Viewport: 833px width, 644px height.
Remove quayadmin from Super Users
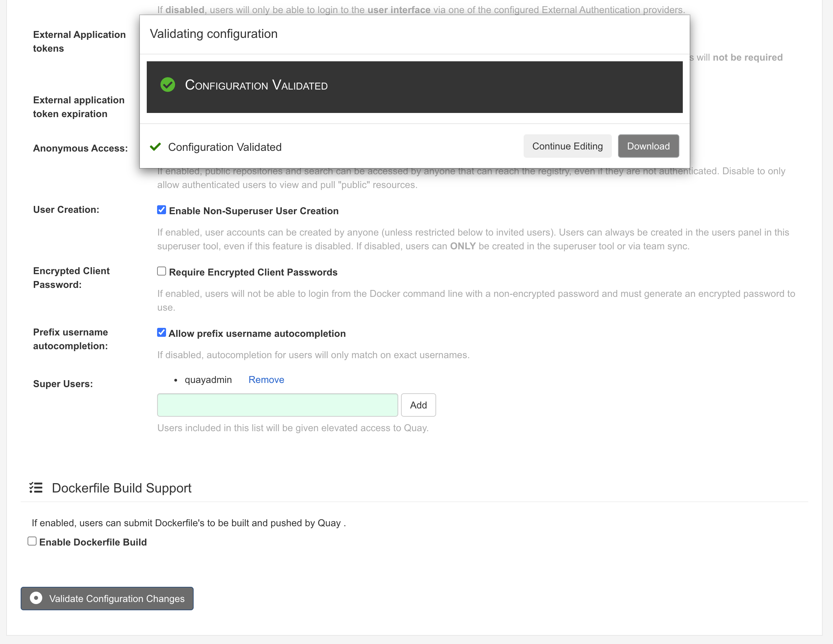pyautogui.click(x=266, y=380)
